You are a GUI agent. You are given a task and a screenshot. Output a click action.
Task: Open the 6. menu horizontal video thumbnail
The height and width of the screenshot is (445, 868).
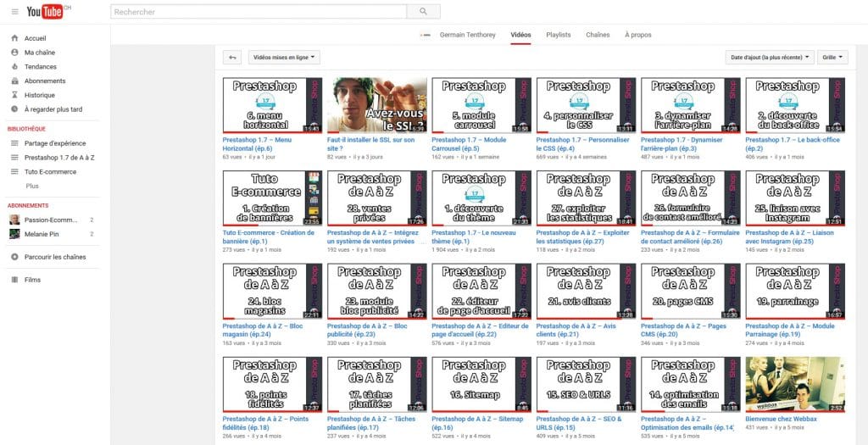click(x=272, y=105)
